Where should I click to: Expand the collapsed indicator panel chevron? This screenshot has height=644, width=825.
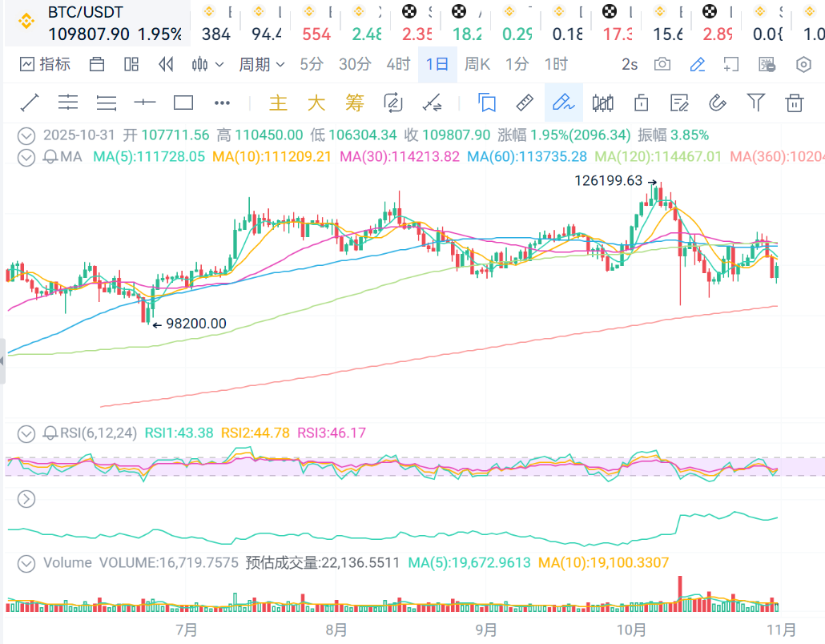[x=27, y=499]
